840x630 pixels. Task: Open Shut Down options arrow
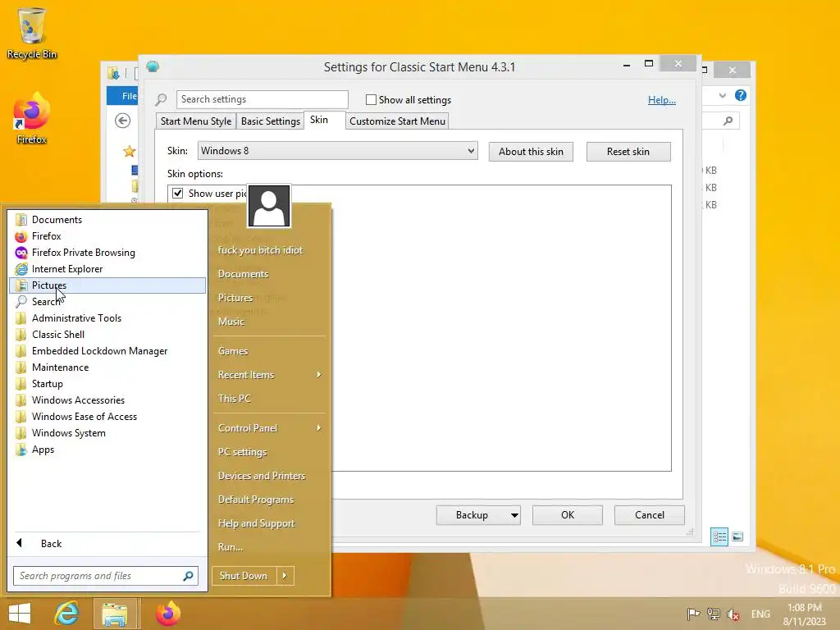click(x=285, y=576)
